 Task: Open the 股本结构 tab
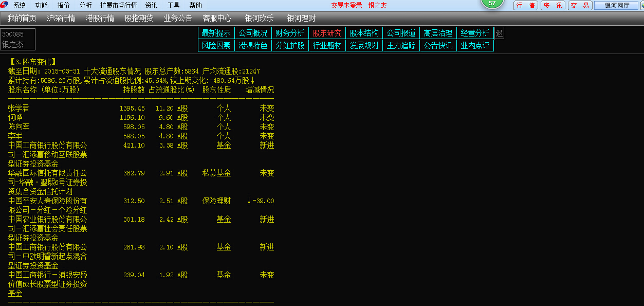(x=364, y=33)
